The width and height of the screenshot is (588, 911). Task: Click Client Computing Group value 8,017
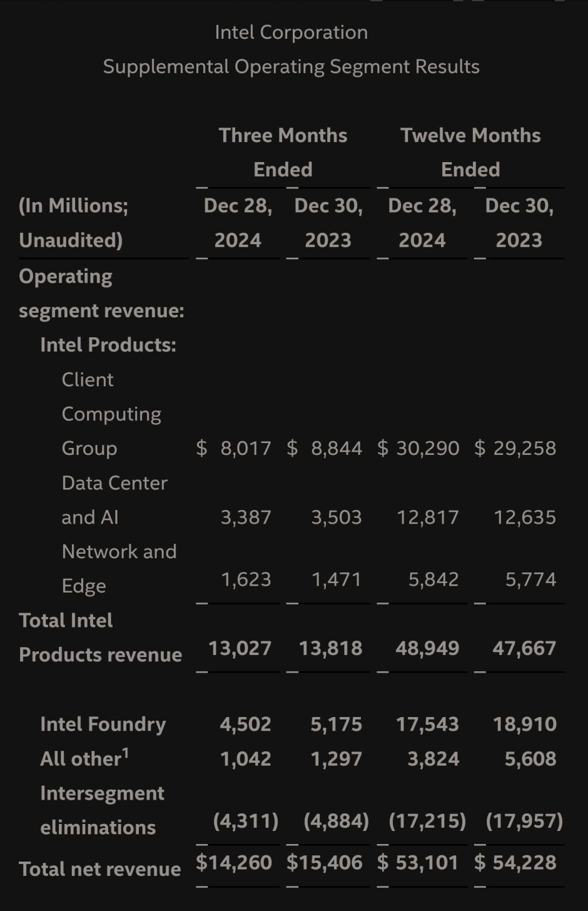[246, 448]
